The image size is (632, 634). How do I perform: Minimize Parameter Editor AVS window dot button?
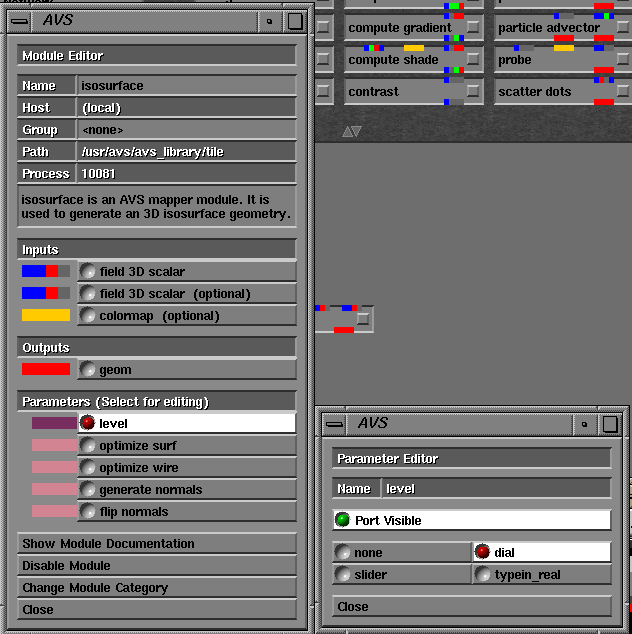(x=584, y=424)
